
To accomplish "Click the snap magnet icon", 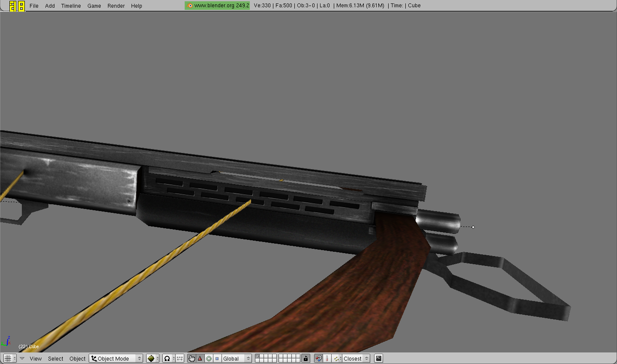I will point(318,358).
